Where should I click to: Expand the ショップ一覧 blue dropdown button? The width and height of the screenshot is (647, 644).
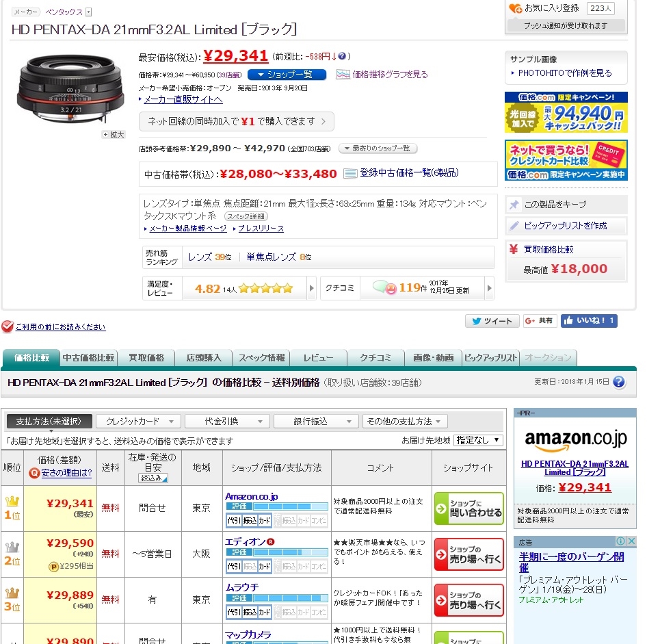(x=287, y=75)
